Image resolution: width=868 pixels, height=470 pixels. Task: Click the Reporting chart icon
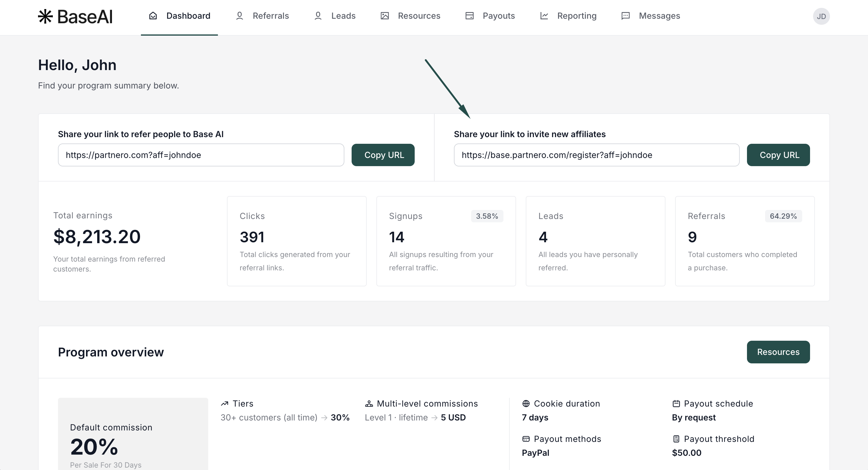tap(544, 16)
